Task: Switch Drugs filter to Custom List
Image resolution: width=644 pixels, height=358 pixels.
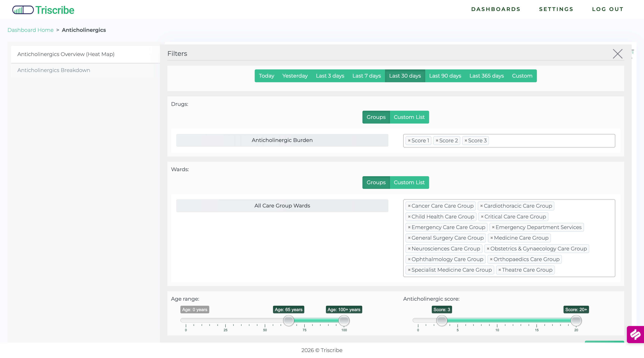Action: point(409,117)
